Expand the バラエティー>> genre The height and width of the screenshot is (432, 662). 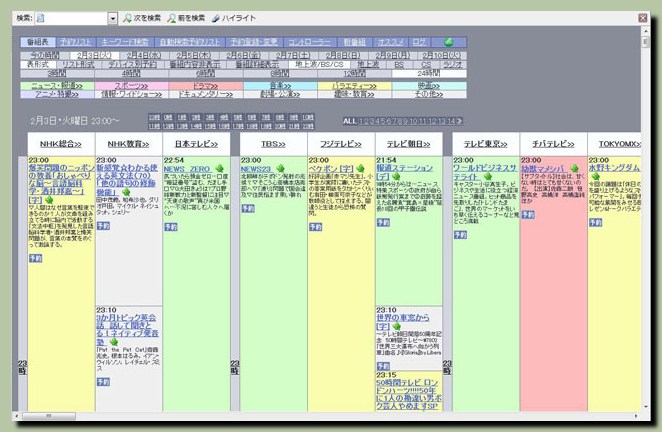coord(355,86)
